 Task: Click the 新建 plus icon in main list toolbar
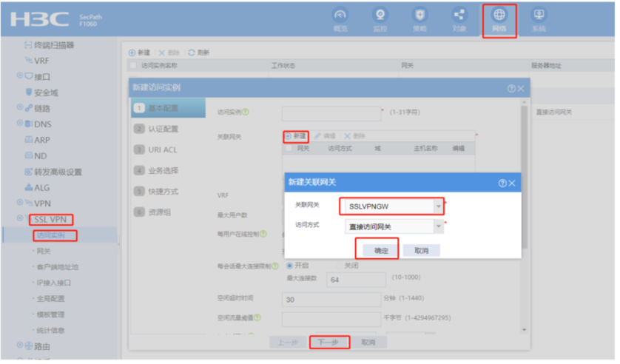point(132,53)
